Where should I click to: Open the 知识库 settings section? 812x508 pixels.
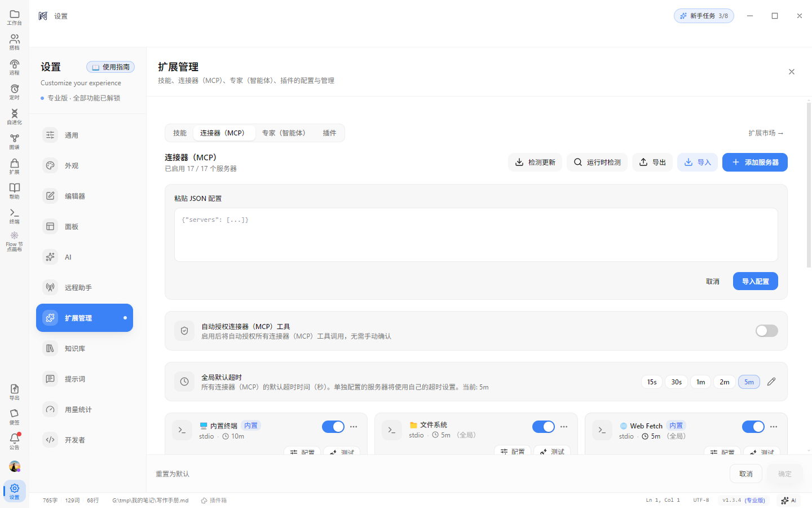pyautogui.click(x=85, y=349)
